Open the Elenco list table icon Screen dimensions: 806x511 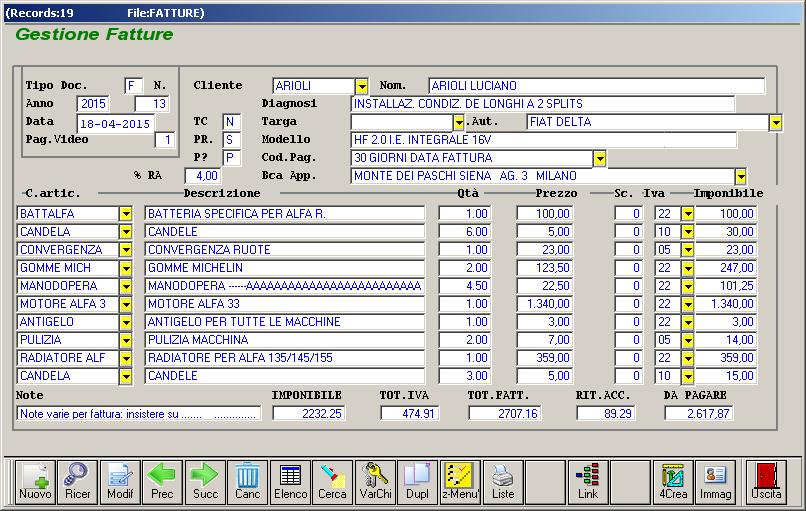[290, 481]
